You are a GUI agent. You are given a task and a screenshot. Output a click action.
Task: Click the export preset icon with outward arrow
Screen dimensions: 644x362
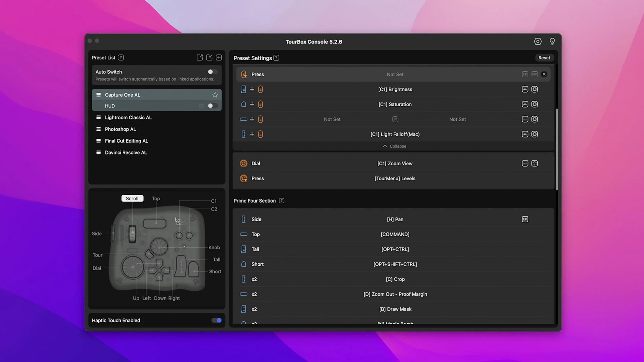pos(200,57)
